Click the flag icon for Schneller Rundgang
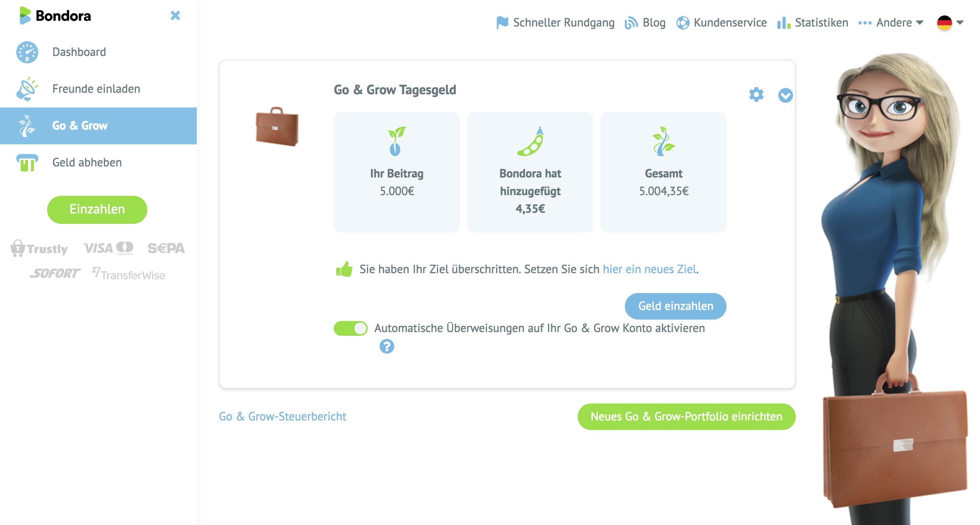 pyautogui.click(x=502, y=23)
